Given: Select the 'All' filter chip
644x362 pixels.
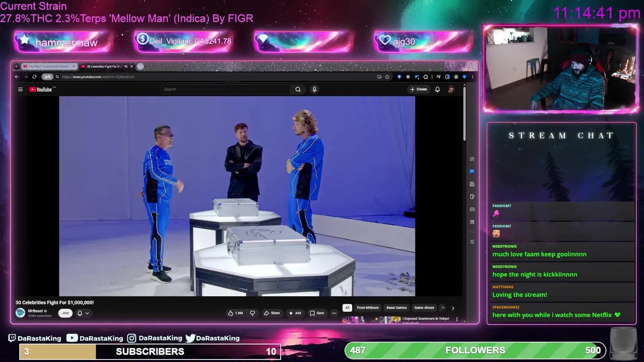Looking at the screenshot, I should [x=347, y=308].
